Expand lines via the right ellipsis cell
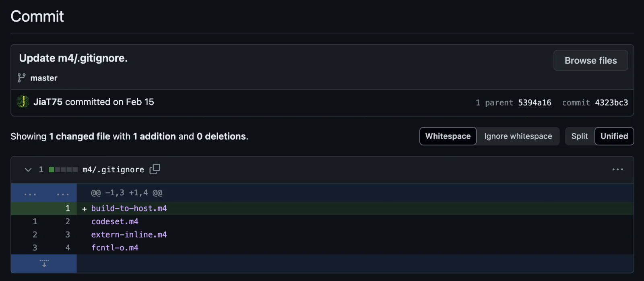This screenshot has height=281, width=644. pos(62,193)
